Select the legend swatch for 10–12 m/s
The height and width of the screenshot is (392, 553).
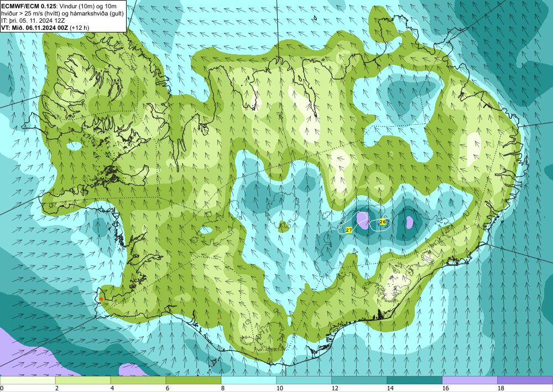[x=304, y=380]
